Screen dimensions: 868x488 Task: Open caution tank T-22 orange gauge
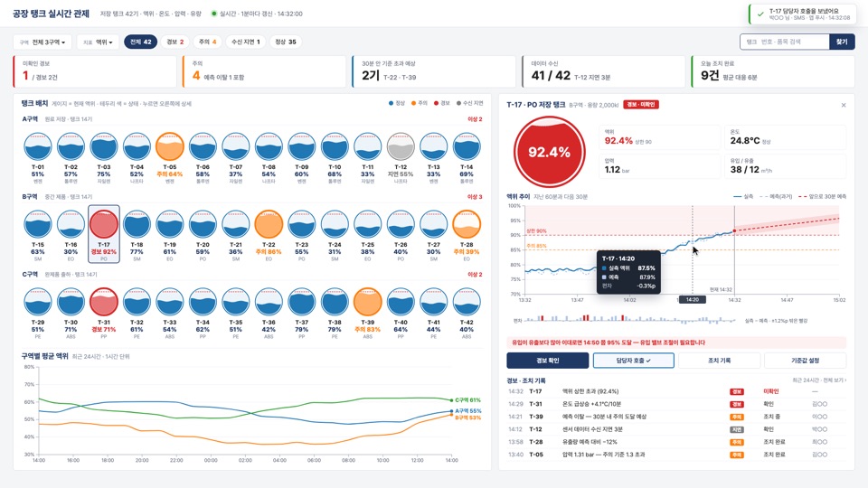click(x=269, y=224)
